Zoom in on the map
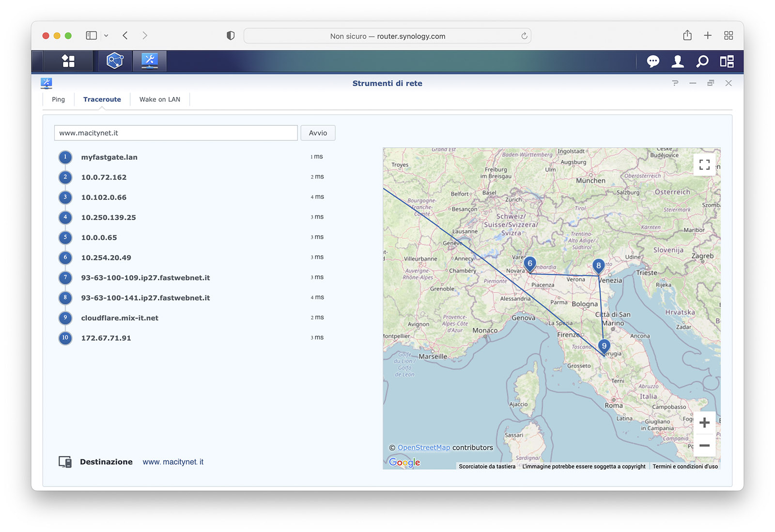 704,423
